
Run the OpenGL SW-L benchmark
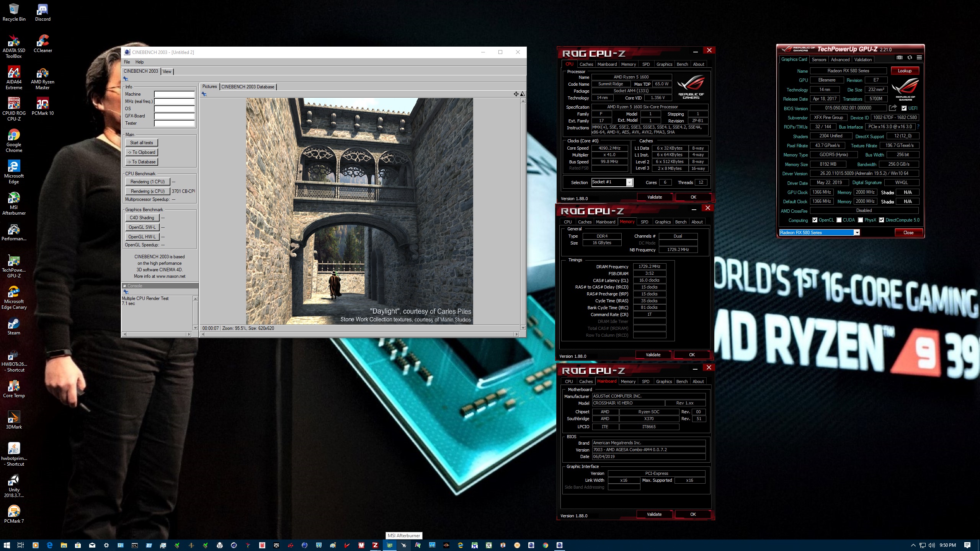pos(142,227)
